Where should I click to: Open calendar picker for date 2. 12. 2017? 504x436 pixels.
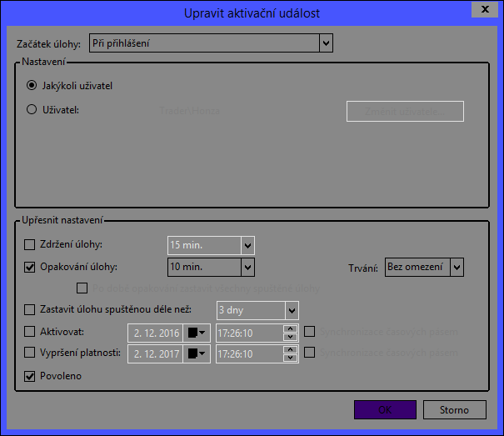coord(197,354)
